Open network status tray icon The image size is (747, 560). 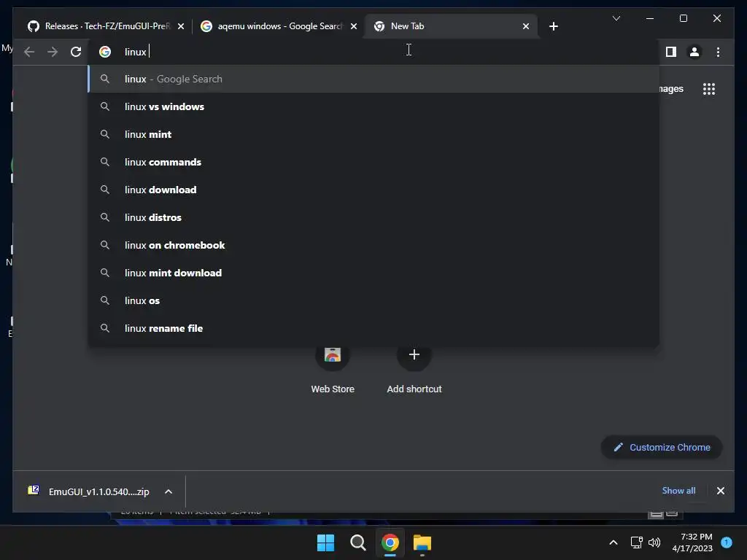pyautogui.click(x=636, y=542)
